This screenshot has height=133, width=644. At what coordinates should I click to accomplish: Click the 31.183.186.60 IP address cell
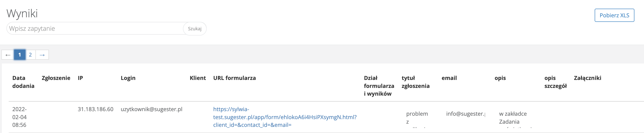click(x=95, y=109)
